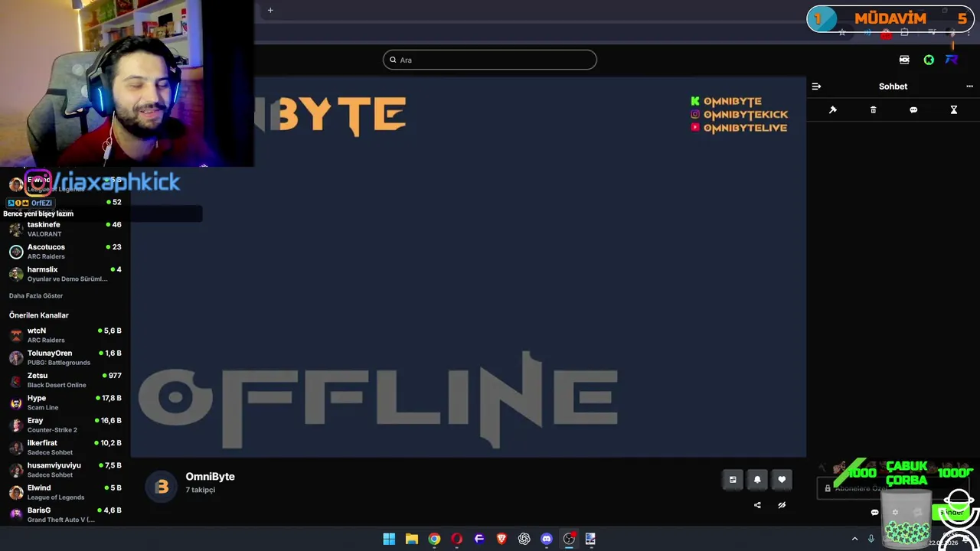
Task: Open the purple arrow app in the taskbar
Action: pos(479,539)
